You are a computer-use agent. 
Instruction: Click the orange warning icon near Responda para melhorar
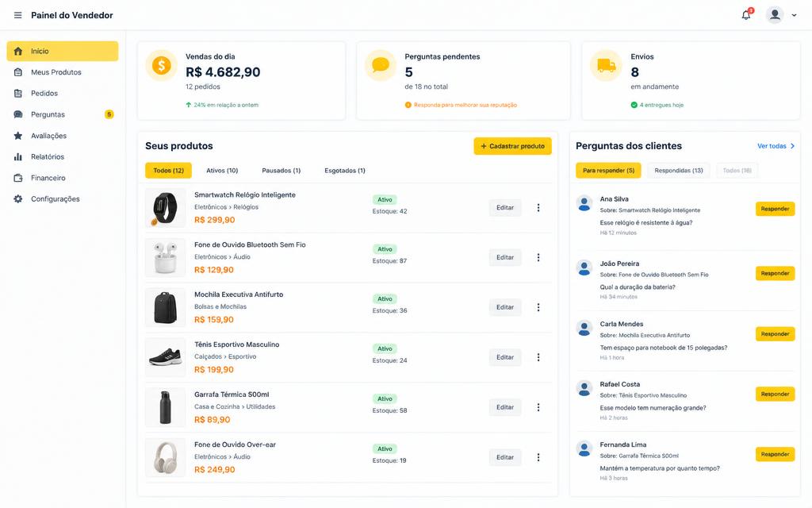408,105
